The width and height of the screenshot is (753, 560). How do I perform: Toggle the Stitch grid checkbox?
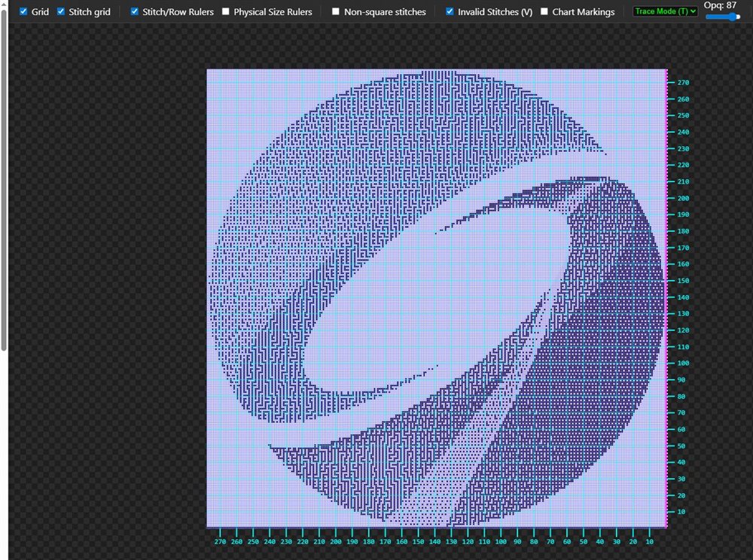point(60,11)
